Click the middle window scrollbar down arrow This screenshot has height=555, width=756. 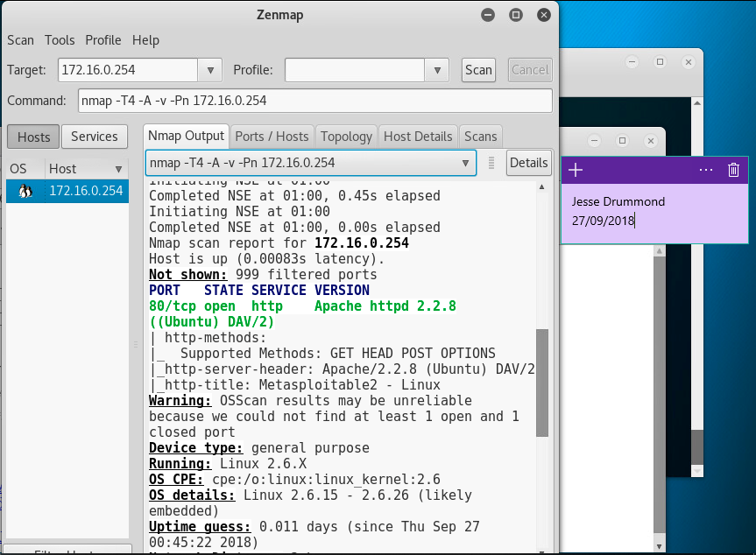pyautogui.click(x=659, y=546)
